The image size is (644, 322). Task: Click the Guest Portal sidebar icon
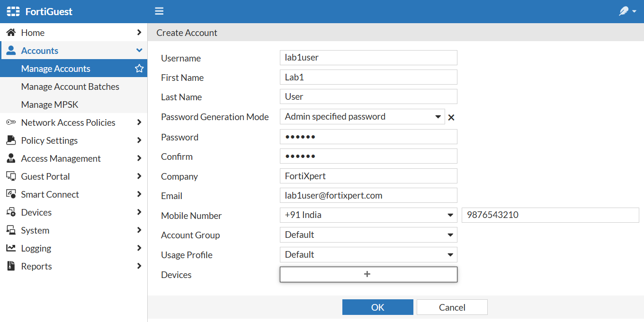(11, 176)
